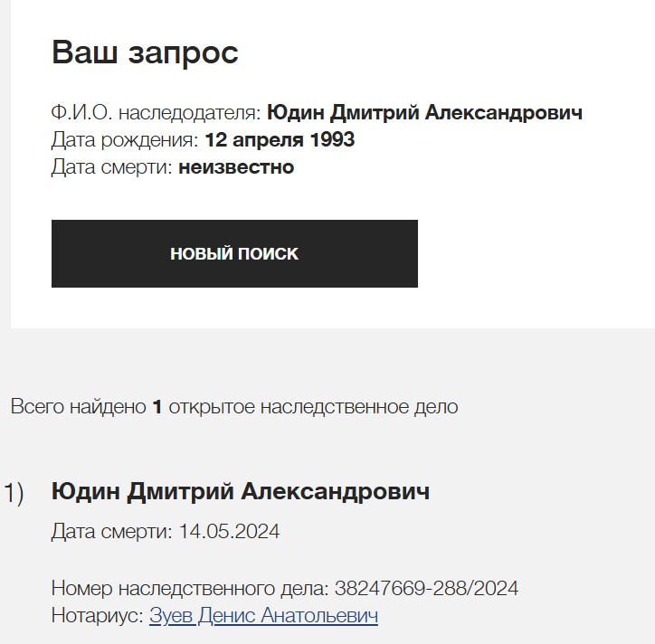Image resolution: width=655 pixels, height=644 pixels.
Task: Click the Дата смерти label above НОВЫЙ ПОИСК
Action: point(110,167)
